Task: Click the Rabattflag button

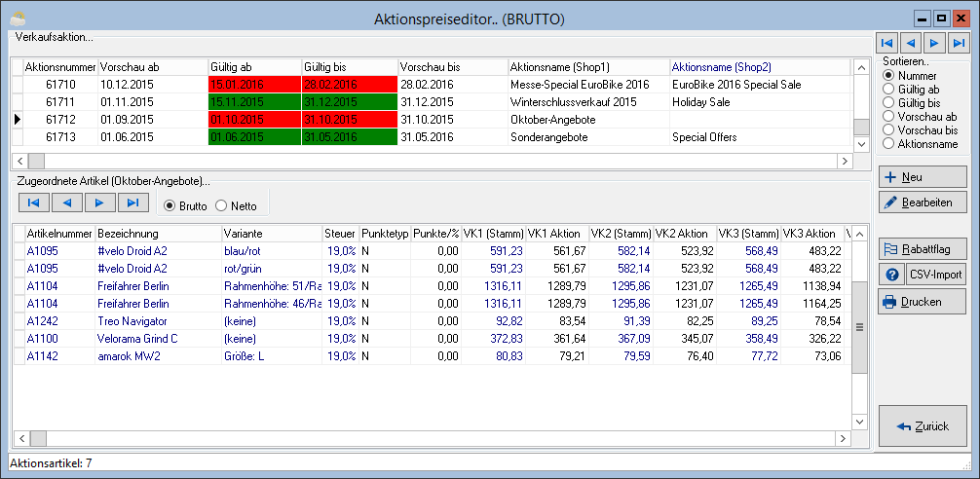Action: click(x=923, y=249)
